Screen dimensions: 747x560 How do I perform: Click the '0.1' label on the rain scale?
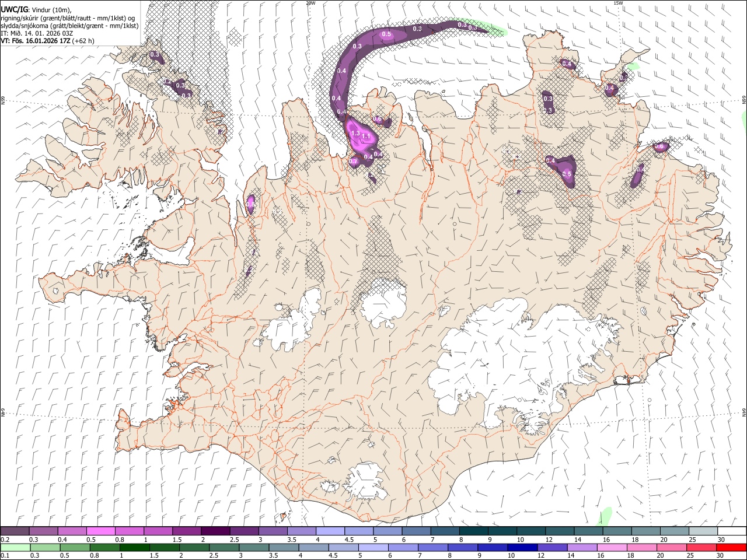(x=5, y=555)
